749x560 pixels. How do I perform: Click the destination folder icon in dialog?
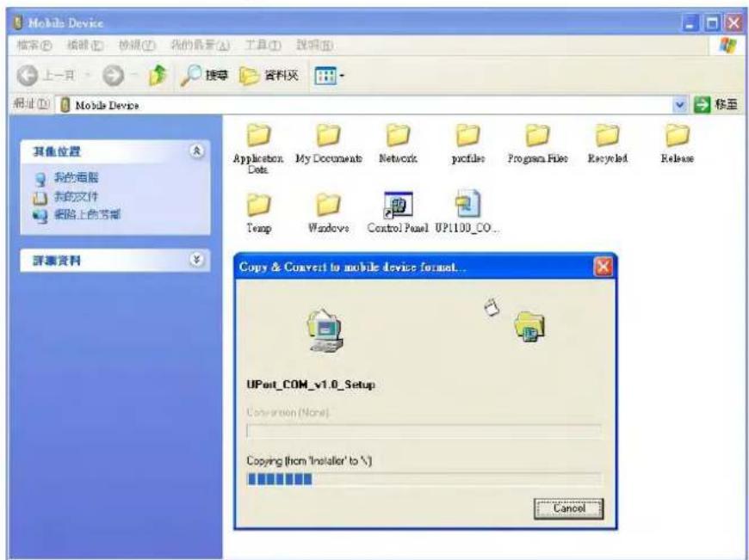529,326
